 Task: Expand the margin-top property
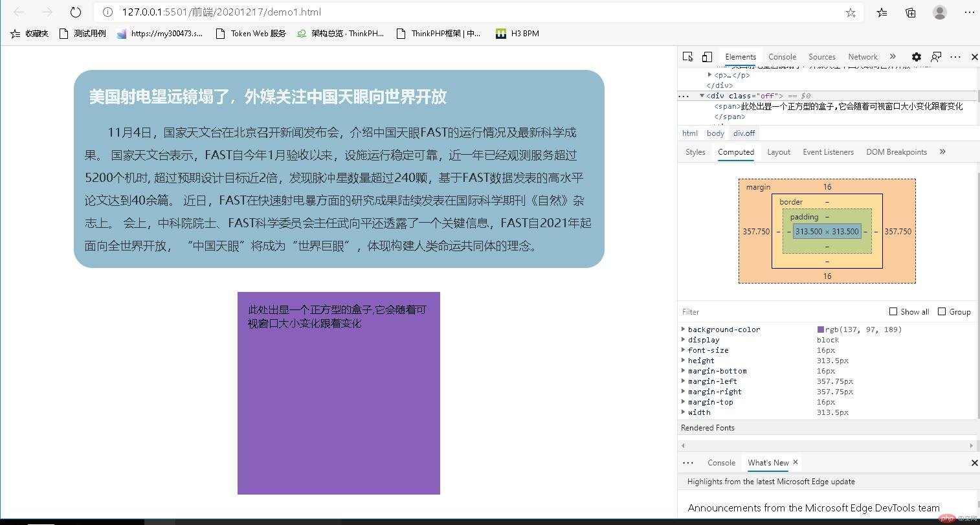pos(684,402)
